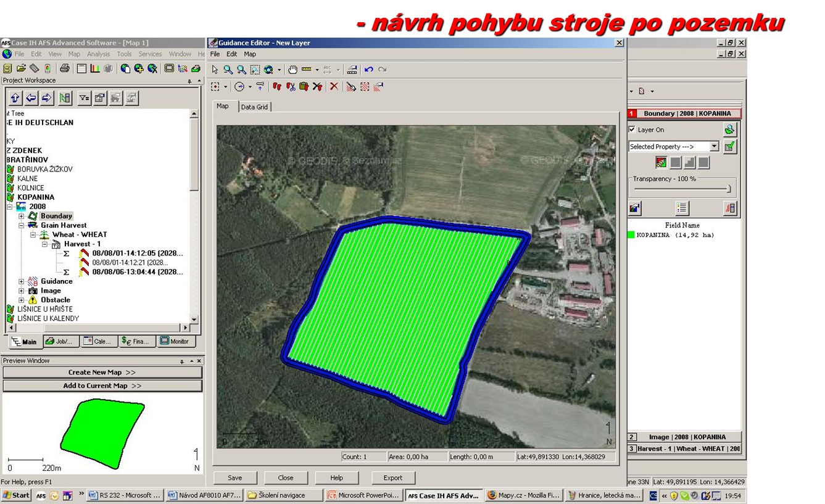Click the field thumbnail in Preview Window
The image size is (825, 504).
tap(102, 433)
